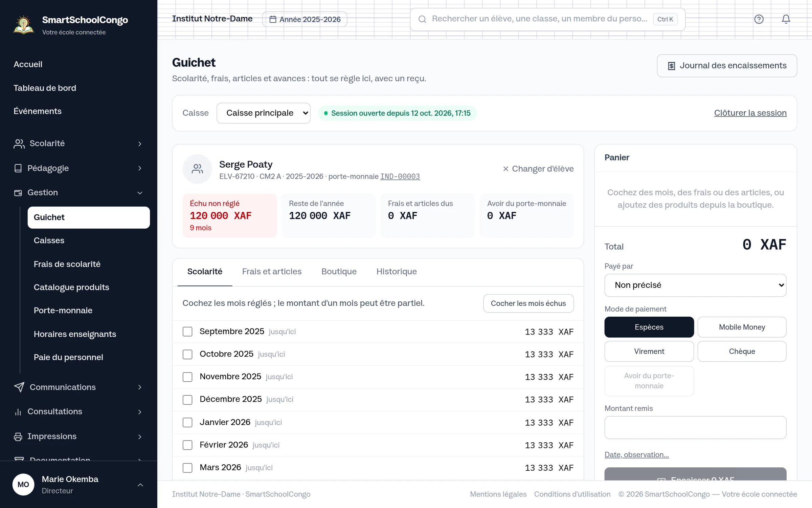Expand the Pédagogie sidebar chevron

click(140, 168)
